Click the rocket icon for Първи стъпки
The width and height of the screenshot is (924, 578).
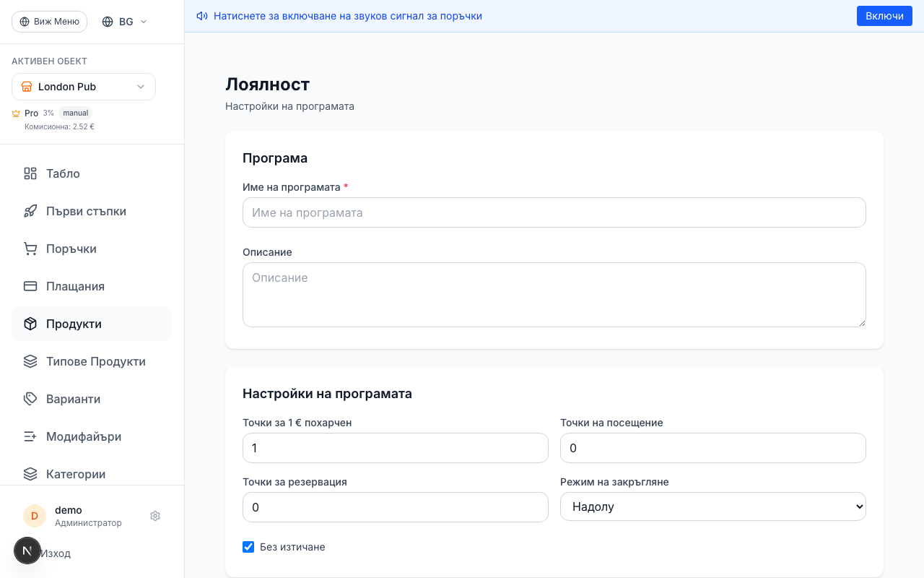point(30,211)
